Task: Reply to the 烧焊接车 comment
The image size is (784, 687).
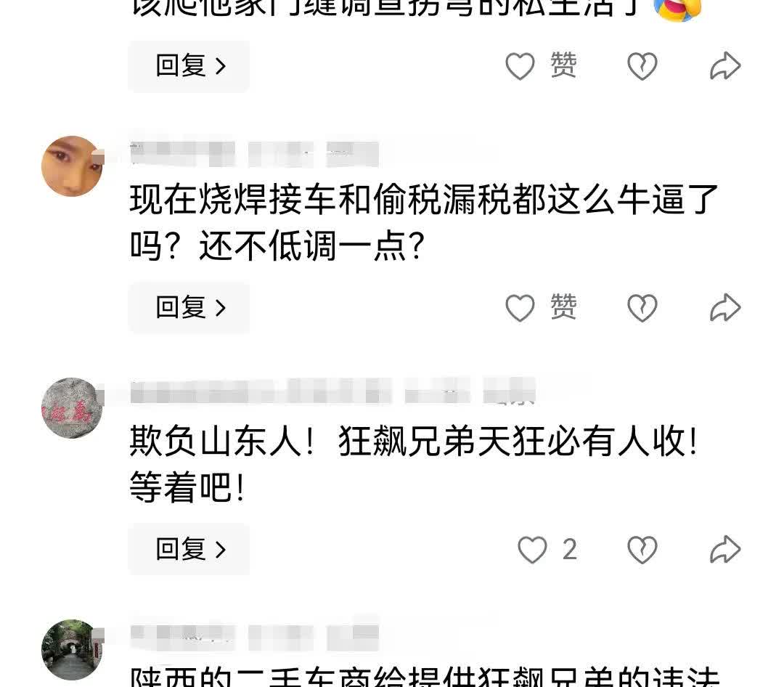Action: tap(189, 307)
